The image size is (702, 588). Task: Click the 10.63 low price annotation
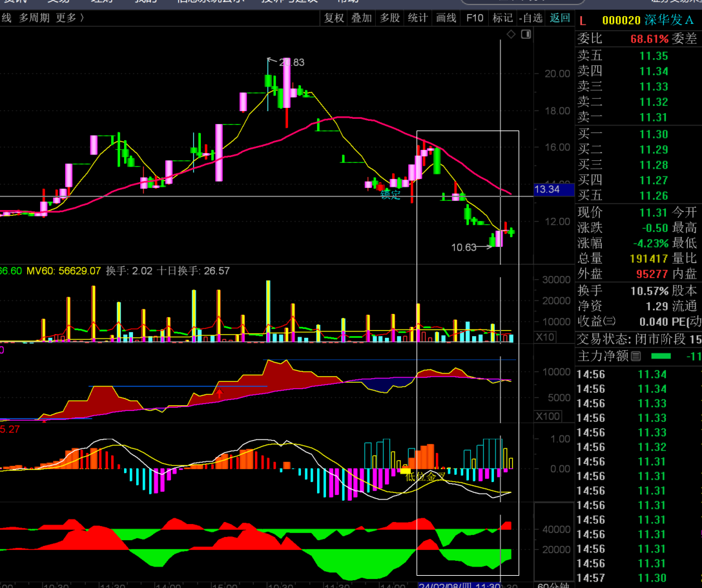point(464,247)
